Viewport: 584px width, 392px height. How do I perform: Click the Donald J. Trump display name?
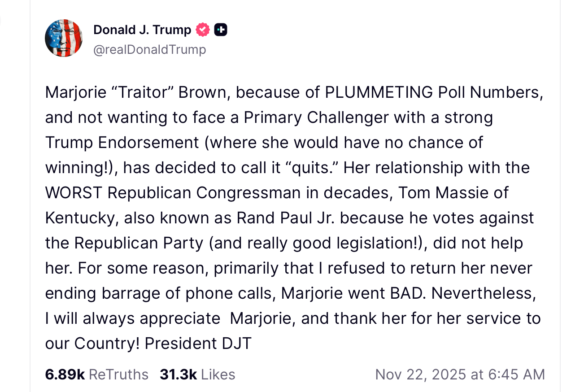click(141, 30)
